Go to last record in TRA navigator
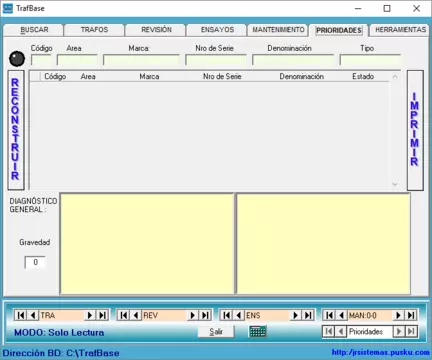The height and width of the screenshot is (360, 432). 102,315
